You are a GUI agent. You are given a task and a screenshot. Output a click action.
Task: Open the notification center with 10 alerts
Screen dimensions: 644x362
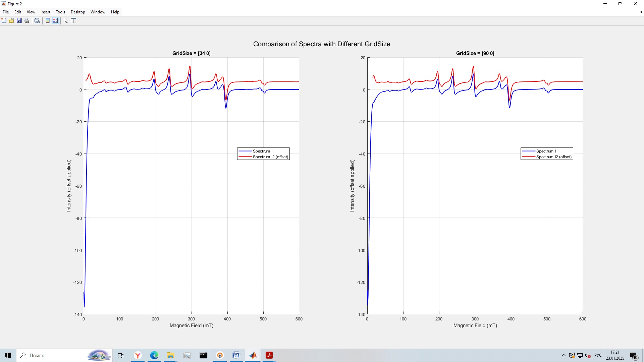(x=634, y=355)
